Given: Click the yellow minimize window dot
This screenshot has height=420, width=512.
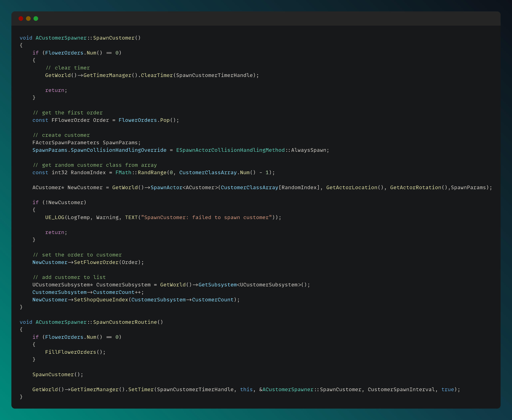Looking at the screenshot, I should tap(28, 19).
